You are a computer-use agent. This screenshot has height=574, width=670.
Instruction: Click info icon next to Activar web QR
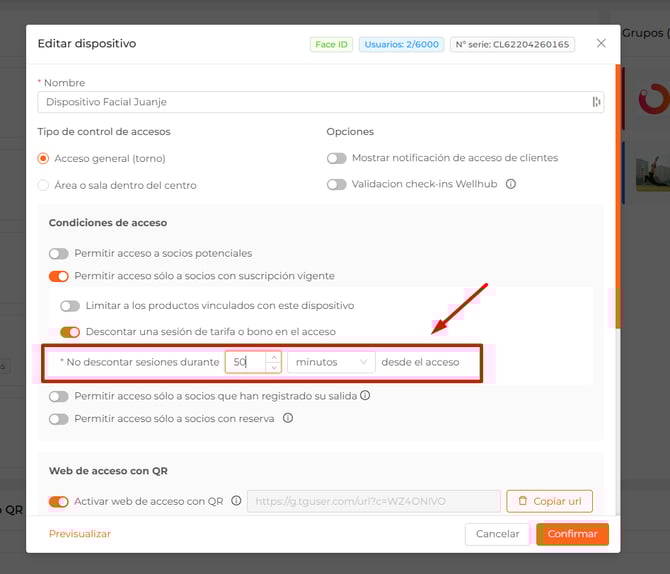tap(236, 501)
